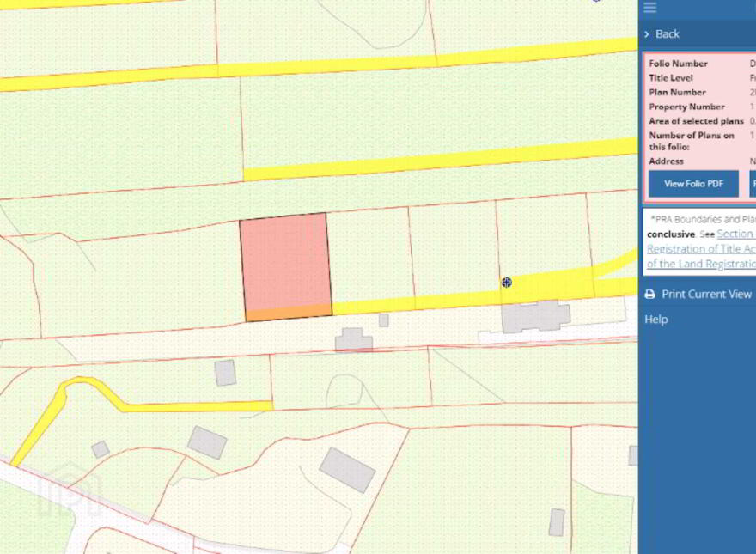Click the cut-off button beside View Folio PDF
This screenshot has width=756, height=554.
753,184
